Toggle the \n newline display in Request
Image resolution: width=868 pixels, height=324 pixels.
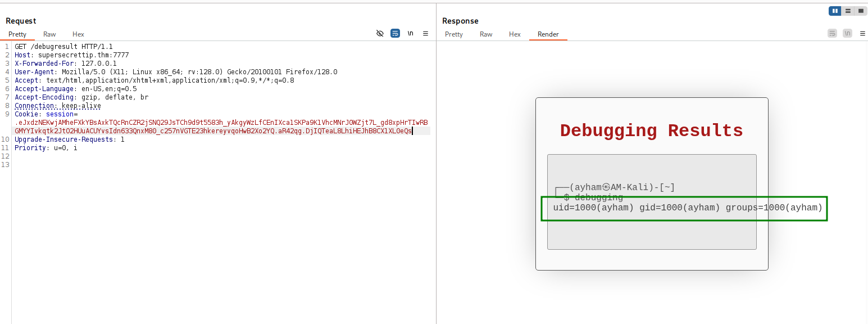pyautogui.click(x=411, y=34)
